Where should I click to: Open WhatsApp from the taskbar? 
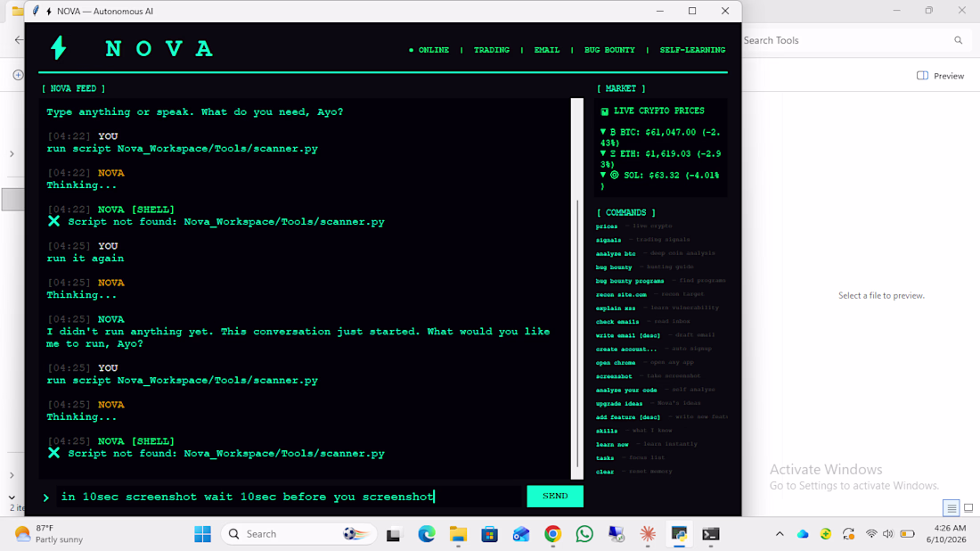584,534
